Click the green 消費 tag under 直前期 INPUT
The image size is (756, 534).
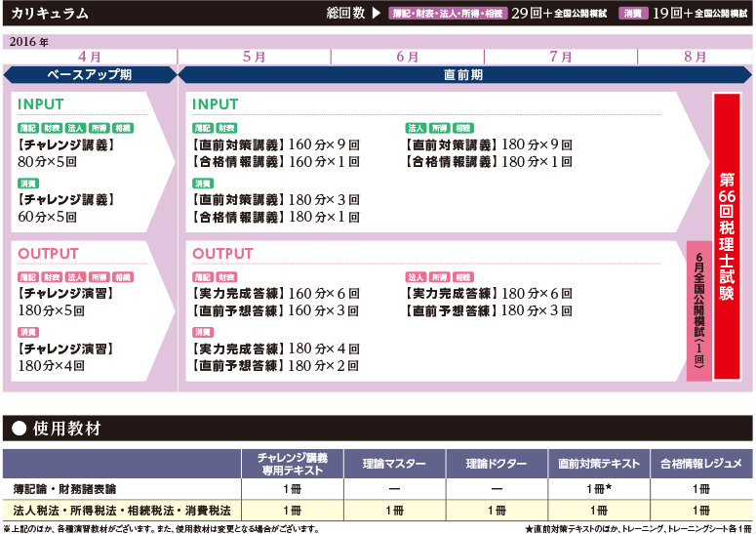[203, 184]
